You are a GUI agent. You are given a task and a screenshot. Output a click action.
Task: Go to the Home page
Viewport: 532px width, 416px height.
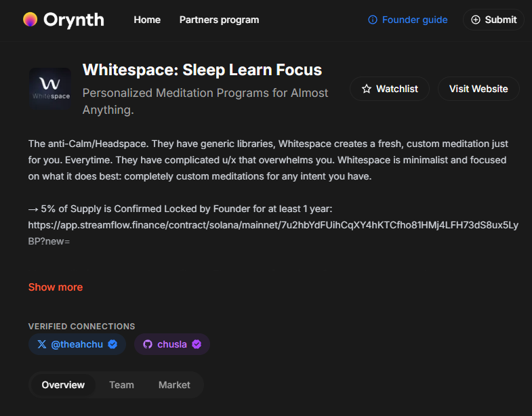tap(147, 20)
